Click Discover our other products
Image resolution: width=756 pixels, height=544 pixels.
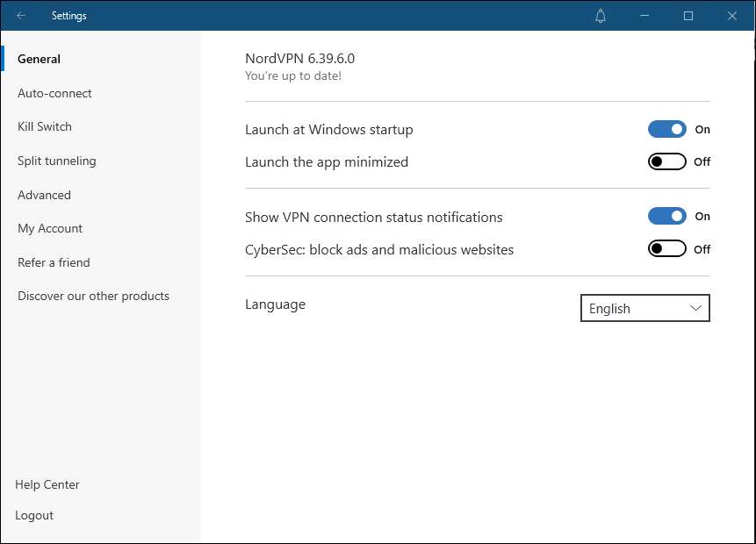(x=93, y=296)
